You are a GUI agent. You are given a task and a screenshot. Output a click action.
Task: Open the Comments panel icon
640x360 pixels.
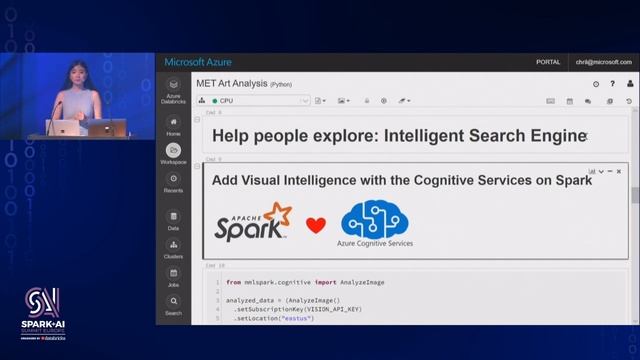click(x=588, y=101)
